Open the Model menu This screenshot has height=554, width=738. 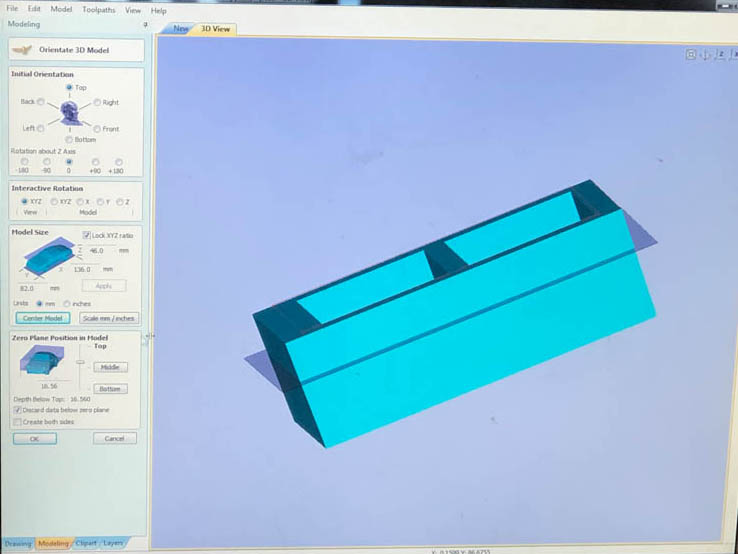pos(61,9)
